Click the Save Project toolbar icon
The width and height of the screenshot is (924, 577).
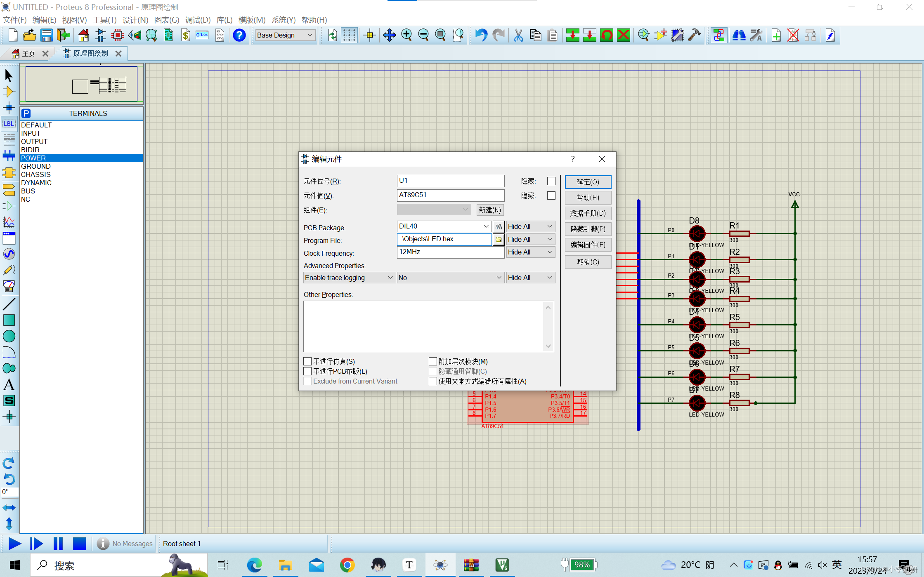(46, 35)
